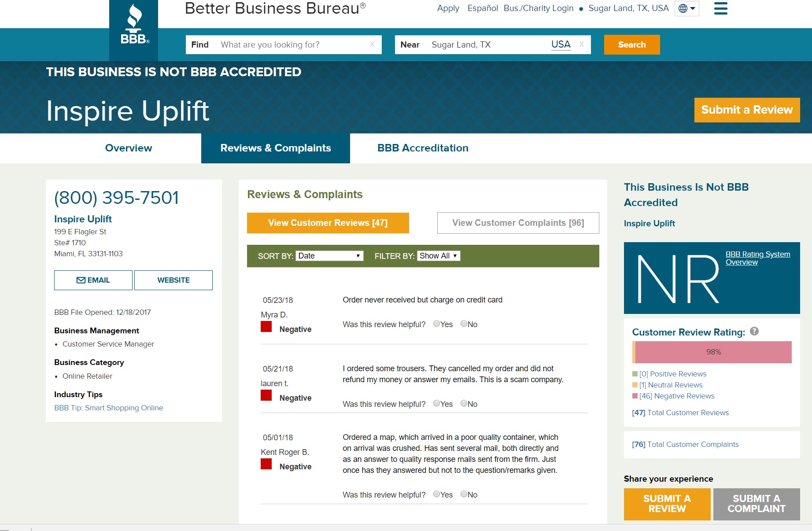Click the Better Business Bureau title
This screenshot has height=531, width=812.
(x=275, y=8)
